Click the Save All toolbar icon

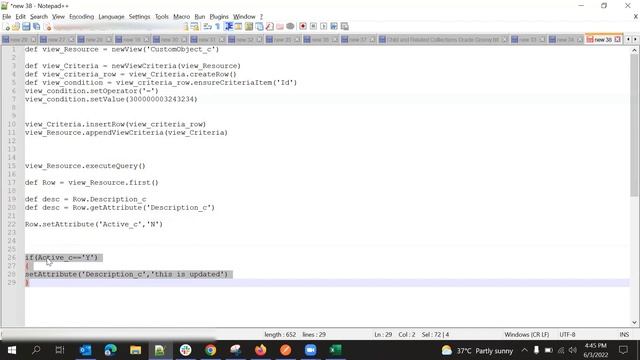click(36, 27)
